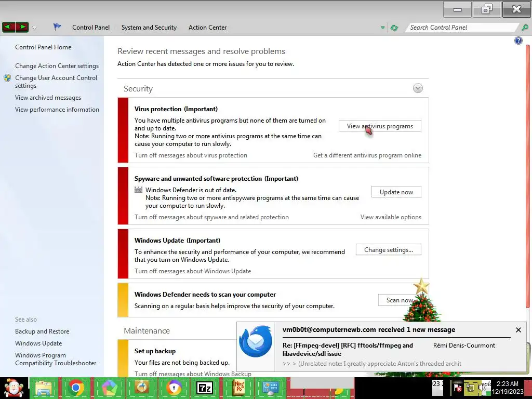
Task: Click the search magnifier icon
Action: (525, 28)
